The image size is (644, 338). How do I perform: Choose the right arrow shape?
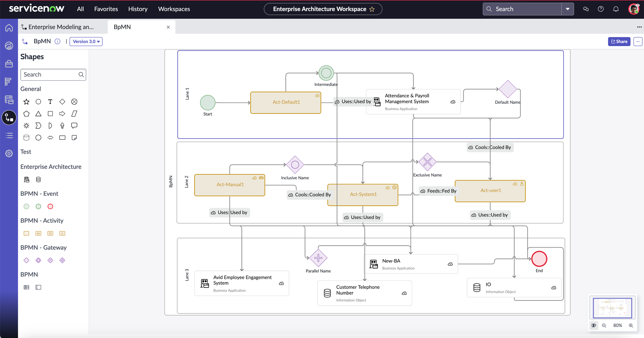coord(62,114)
